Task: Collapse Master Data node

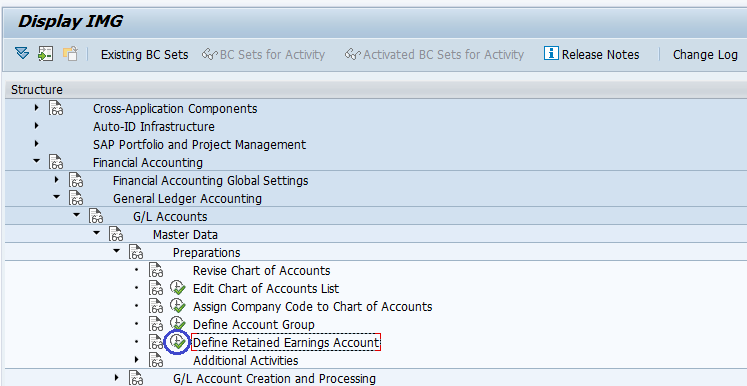Action: click(97, 234)
